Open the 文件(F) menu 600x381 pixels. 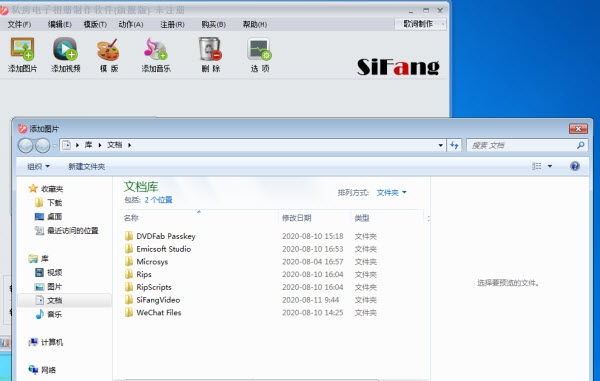19,24
